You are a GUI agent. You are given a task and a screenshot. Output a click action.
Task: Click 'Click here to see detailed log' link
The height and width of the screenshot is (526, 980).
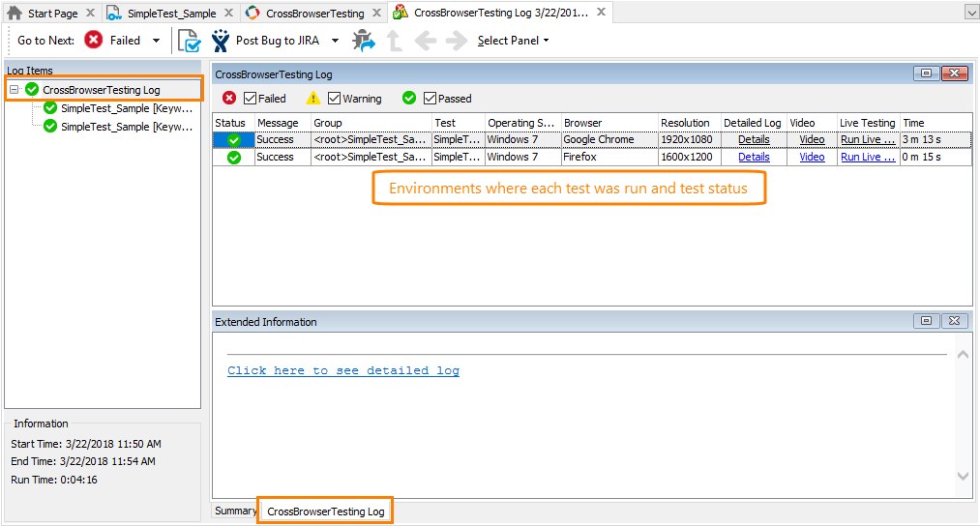coord(343,370)
